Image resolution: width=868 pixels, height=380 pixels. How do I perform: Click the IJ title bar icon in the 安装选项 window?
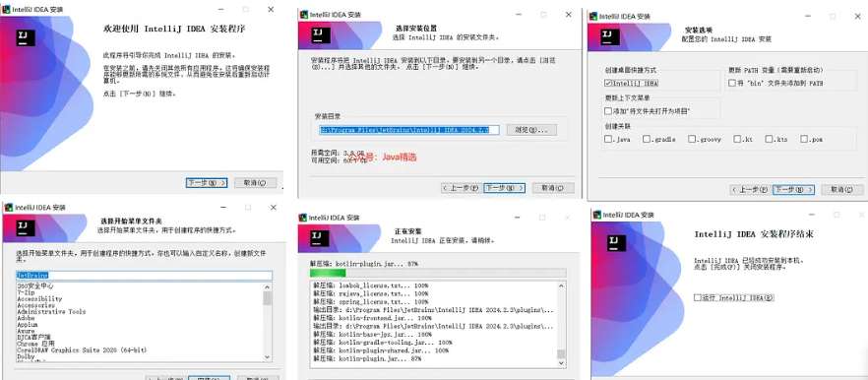point(592,16)
